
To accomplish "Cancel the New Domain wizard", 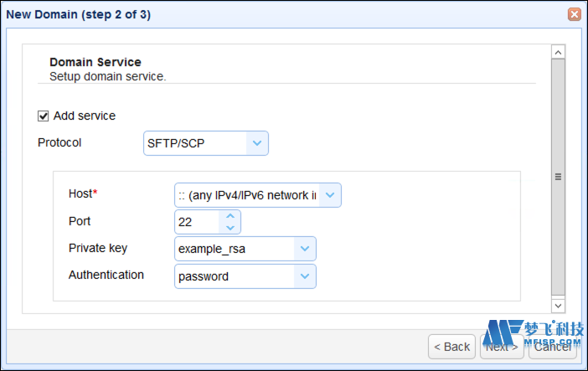I will click(552, 347).
